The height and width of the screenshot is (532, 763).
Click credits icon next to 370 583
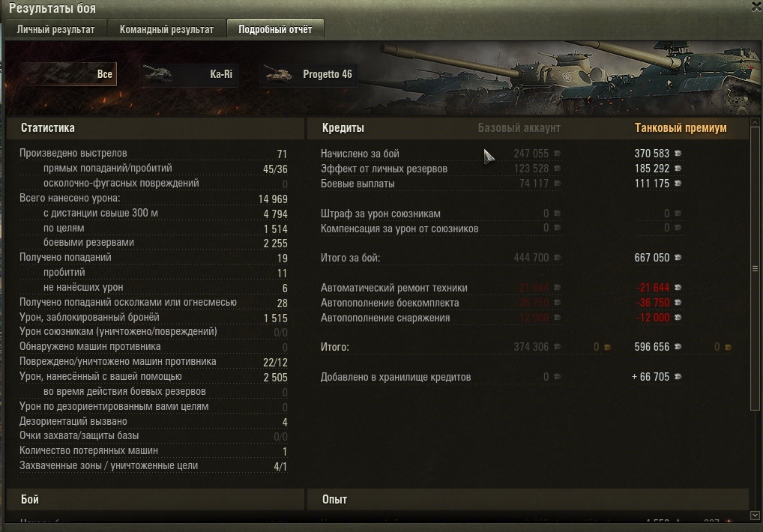point(678,154)
